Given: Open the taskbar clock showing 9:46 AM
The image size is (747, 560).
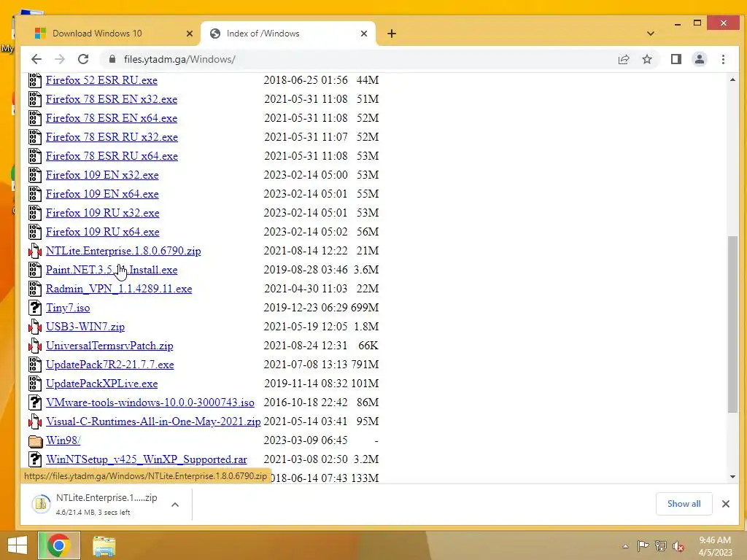Looking at the screenshot, I should coord(715,546).
